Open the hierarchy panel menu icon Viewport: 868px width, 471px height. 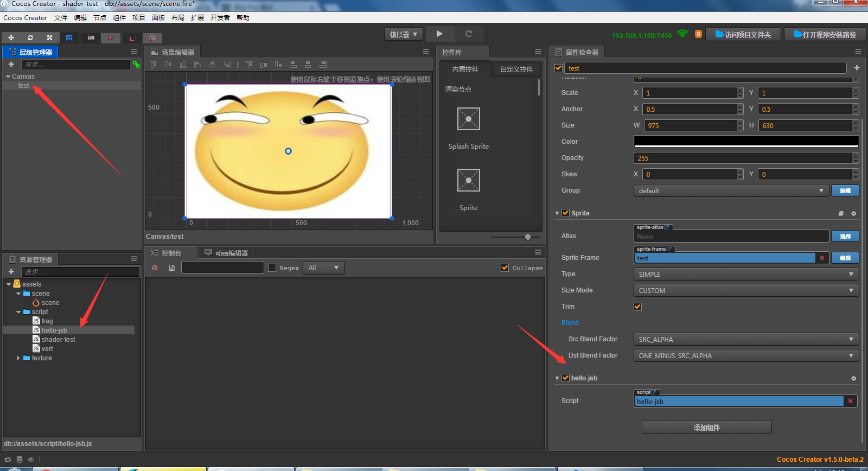pos(134,52)
